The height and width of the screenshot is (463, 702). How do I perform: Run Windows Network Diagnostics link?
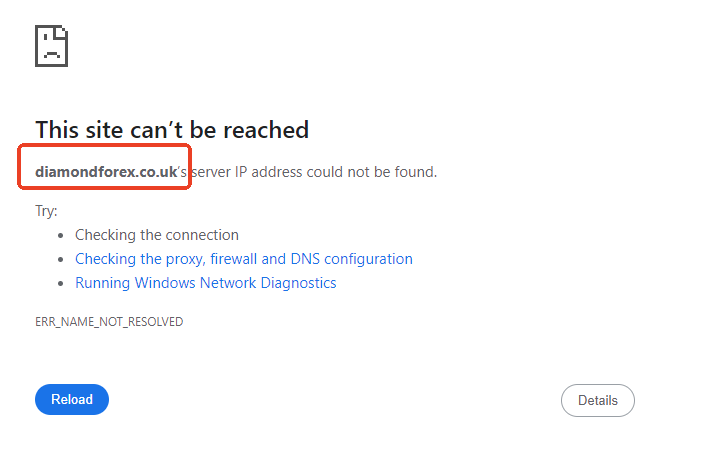(x=205, y=283)
